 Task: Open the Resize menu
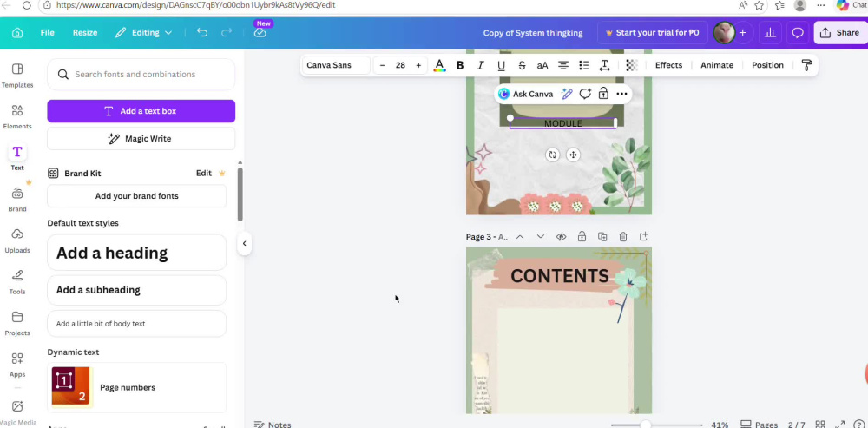tap(85, 33)
